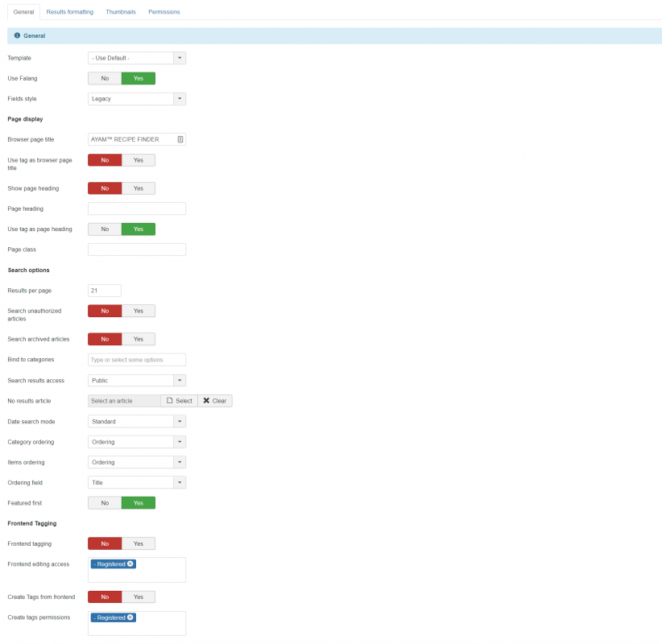The height and width of the screenshot is (644, 662).
Task: Open Search results access dropdown
Action: [x=137, y=381]
